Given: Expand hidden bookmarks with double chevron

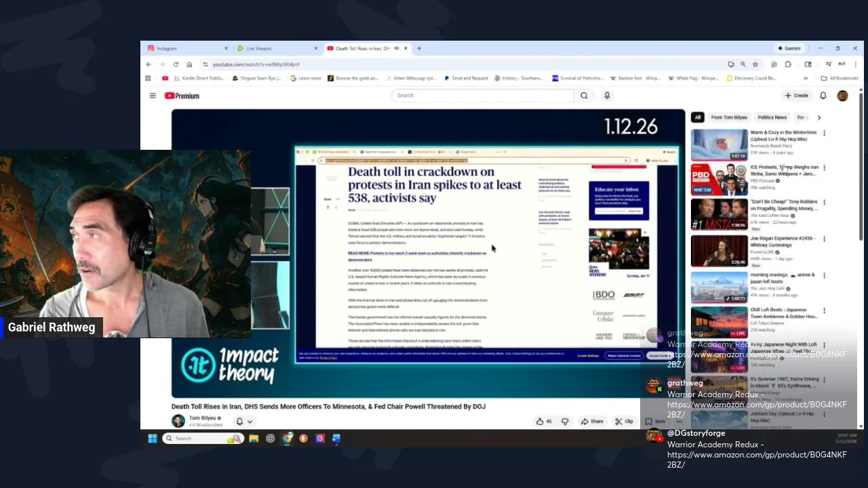Looking at the screenshot, I should (806, 79).
